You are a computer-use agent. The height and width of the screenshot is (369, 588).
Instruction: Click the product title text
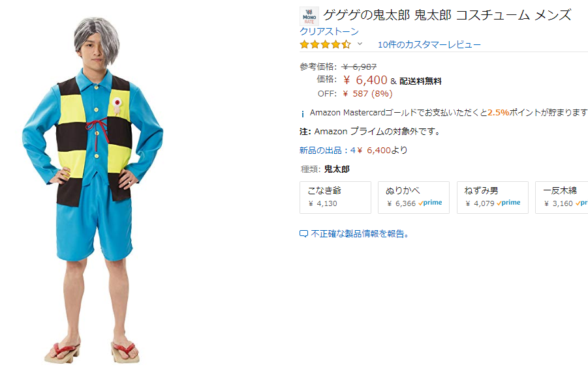(447, 15)
